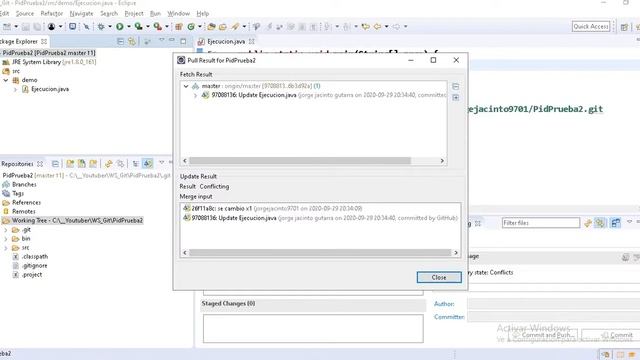Click the green Run play icon
The image size is (640, 360).
(x=120, y=27)
